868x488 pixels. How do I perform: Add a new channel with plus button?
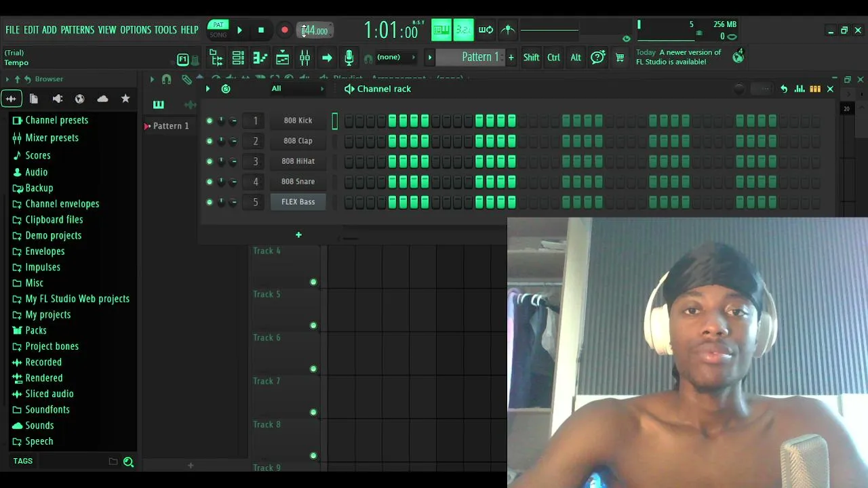(298, 235)
